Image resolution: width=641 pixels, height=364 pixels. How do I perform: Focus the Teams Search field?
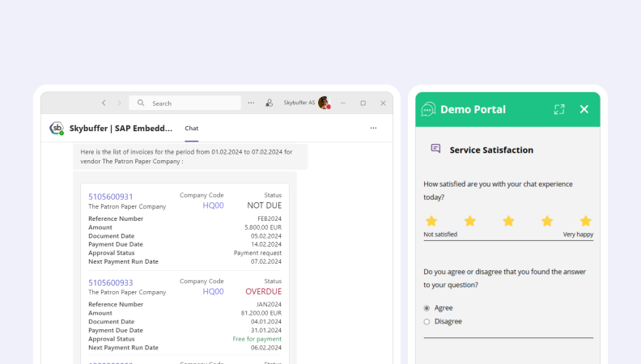pos(185,103)
